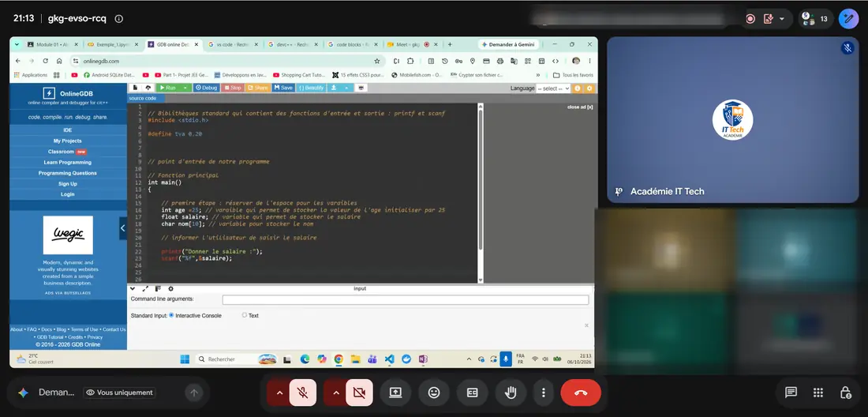Open the meeting chat panel
Image resolution: width=868 pixels, height=417 pixels.
(791, 392)
